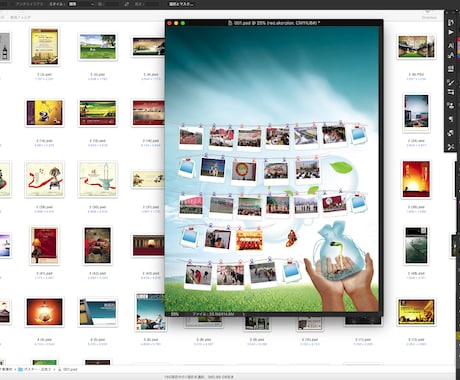Select the red-orange sunset poster thumbnail on the right
The image size is (460, 380).
click(x=416, y=179)
